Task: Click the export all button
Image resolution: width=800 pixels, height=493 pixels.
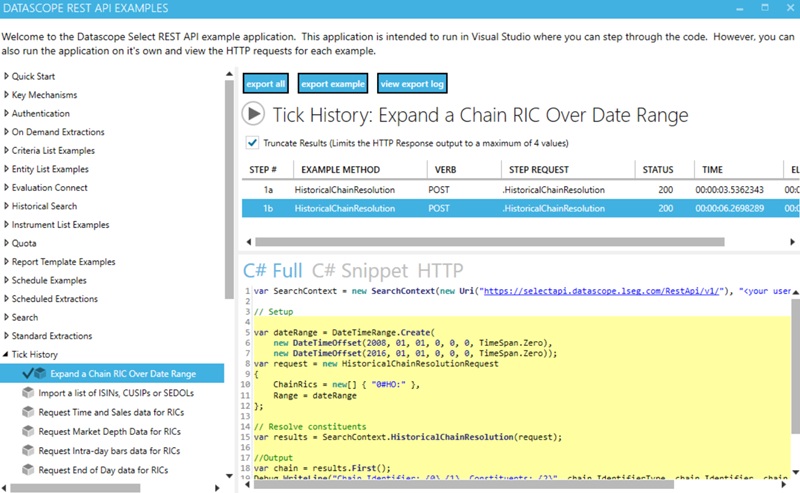Action: [265, 83]
